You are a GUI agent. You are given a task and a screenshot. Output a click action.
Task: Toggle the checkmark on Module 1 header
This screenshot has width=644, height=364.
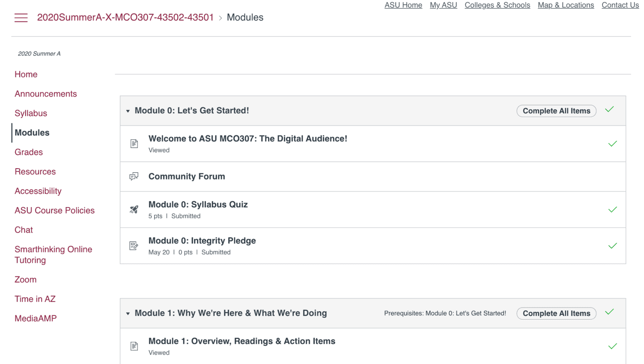pos(609,312)
